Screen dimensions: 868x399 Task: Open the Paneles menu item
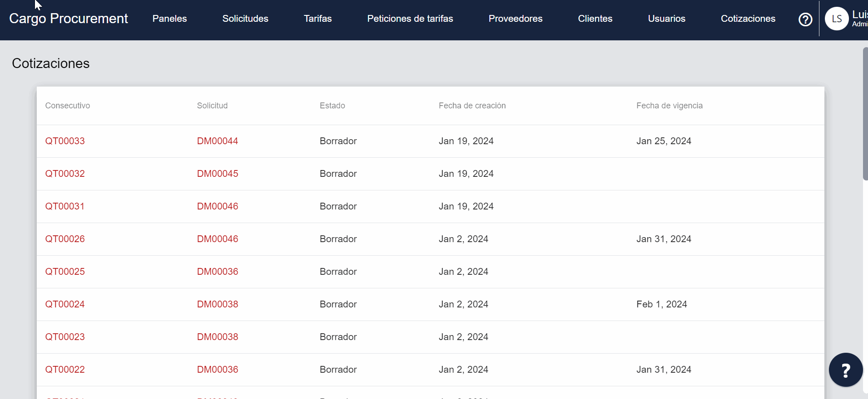[x=169, y=19]
